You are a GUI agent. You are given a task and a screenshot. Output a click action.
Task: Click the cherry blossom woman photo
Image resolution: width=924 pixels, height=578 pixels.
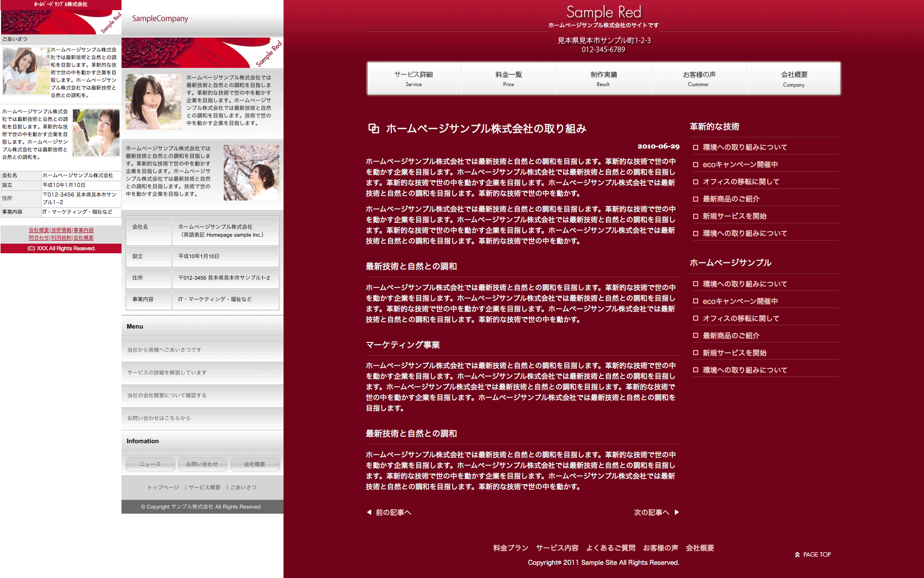[x=251, y=172]
